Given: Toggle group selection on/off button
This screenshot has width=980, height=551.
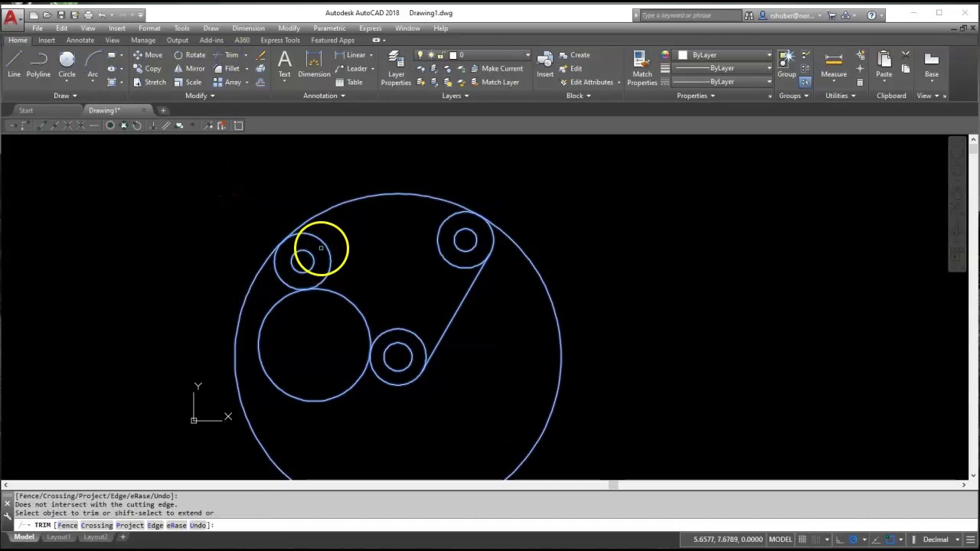Looking at the screenshot, I should point(805,82).
